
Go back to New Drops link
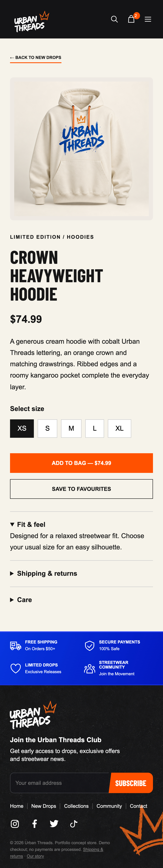coord(36,58)
